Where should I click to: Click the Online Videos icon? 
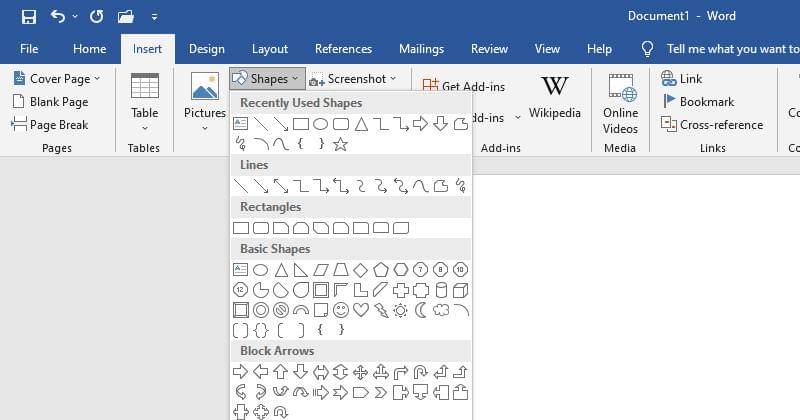620,104
